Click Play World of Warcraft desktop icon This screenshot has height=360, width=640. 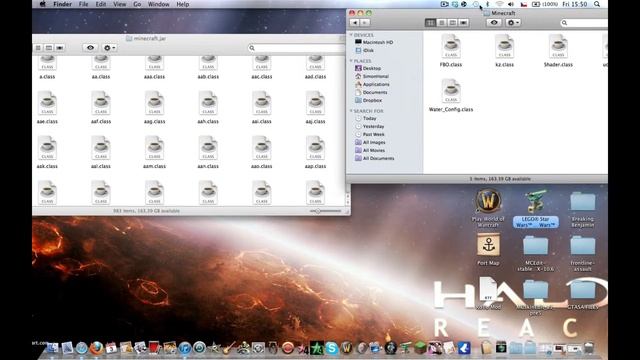[488, 208]
